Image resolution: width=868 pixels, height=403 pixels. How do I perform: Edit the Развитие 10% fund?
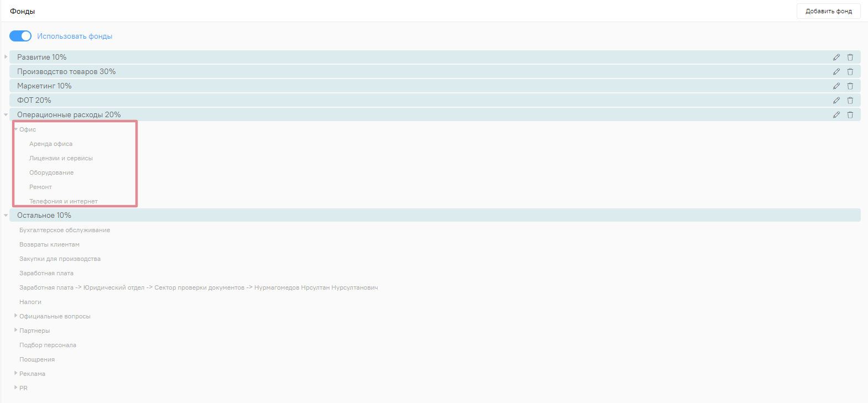836,57
